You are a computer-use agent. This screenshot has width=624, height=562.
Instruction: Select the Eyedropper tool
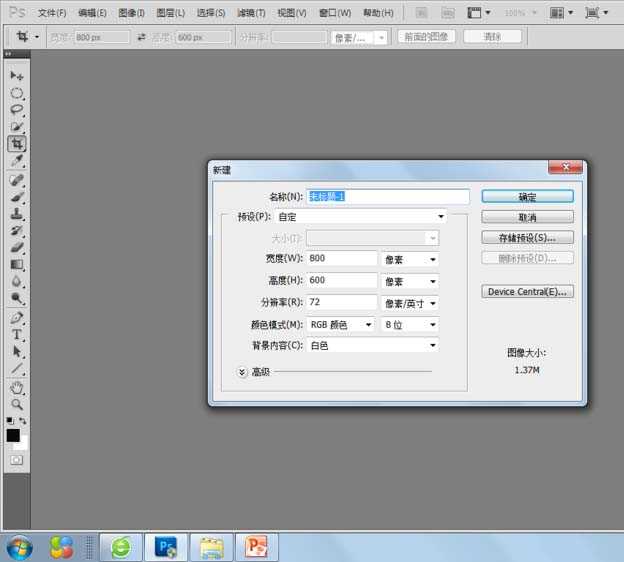click(x=17, y=161)
